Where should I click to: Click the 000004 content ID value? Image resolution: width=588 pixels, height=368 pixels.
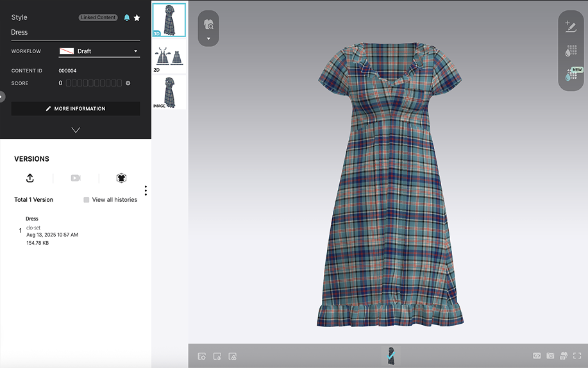(67, 71)
